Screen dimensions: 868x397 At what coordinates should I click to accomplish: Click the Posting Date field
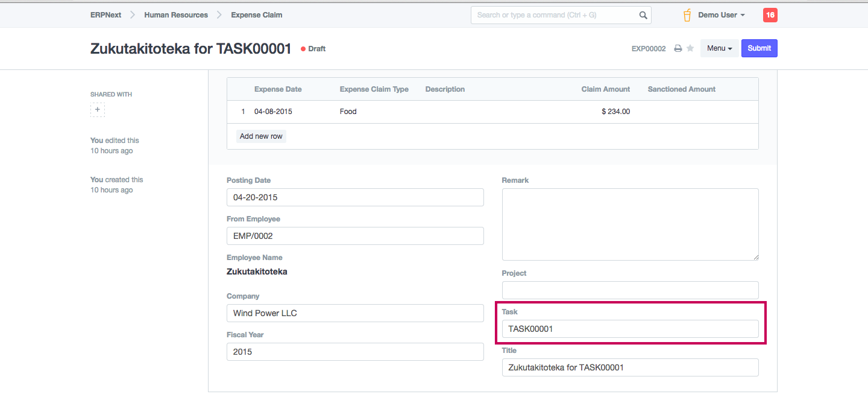354,197
